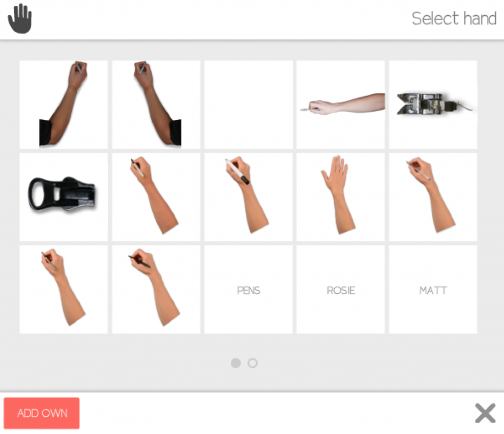The height and width of the screenshot is (434, 504).
Task: Pick the metal sewing machine foot
Action: (x=433, y=104)
